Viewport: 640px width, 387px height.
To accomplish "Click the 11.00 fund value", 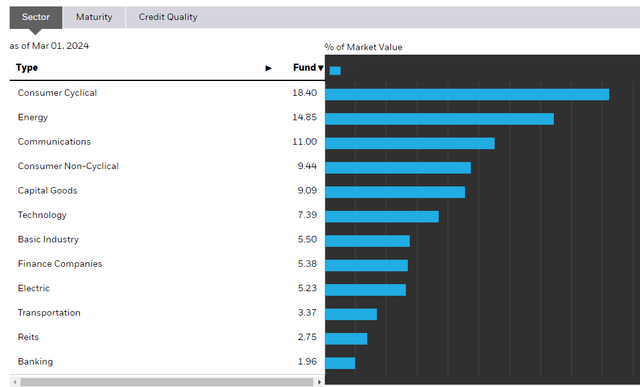I will tap(304, 142).
